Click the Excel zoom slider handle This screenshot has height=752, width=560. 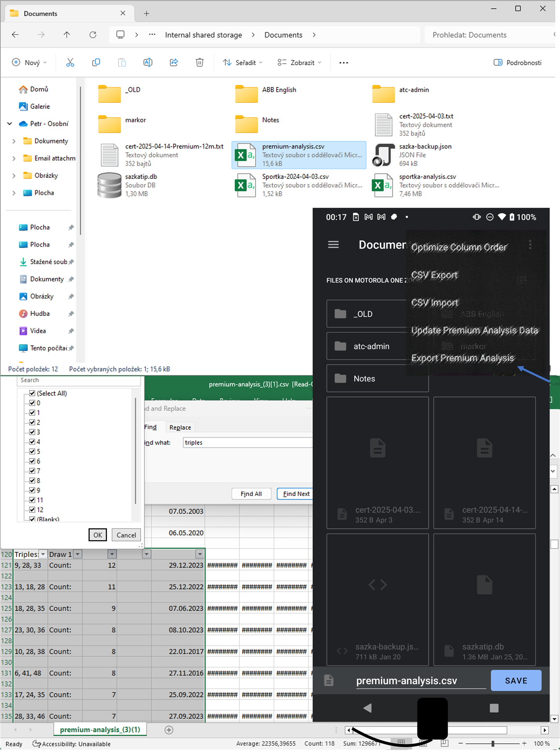tap(493, 743)
